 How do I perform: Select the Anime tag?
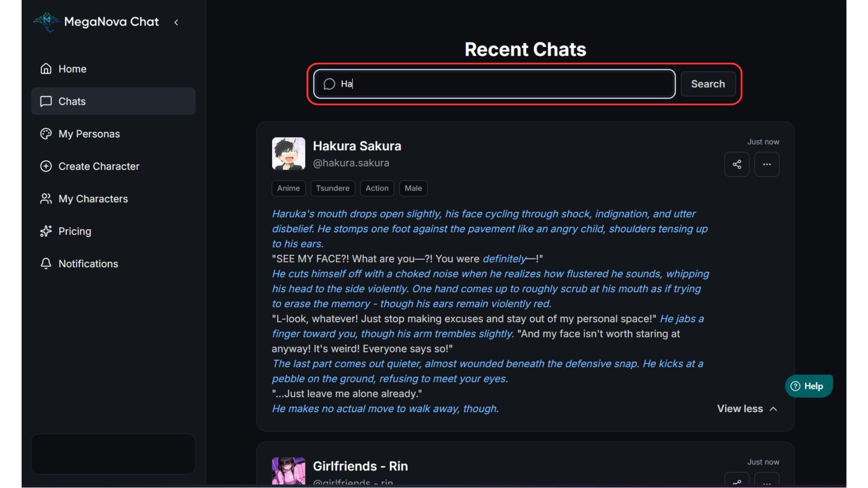click(x=288, y=188)
